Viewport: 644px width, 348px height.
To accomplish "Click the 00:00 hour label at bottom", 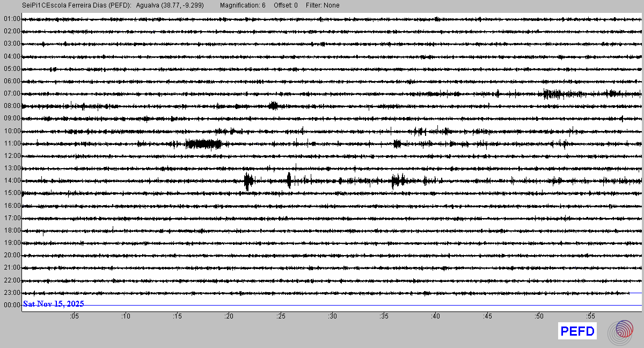I will click(x=12, y=305).
